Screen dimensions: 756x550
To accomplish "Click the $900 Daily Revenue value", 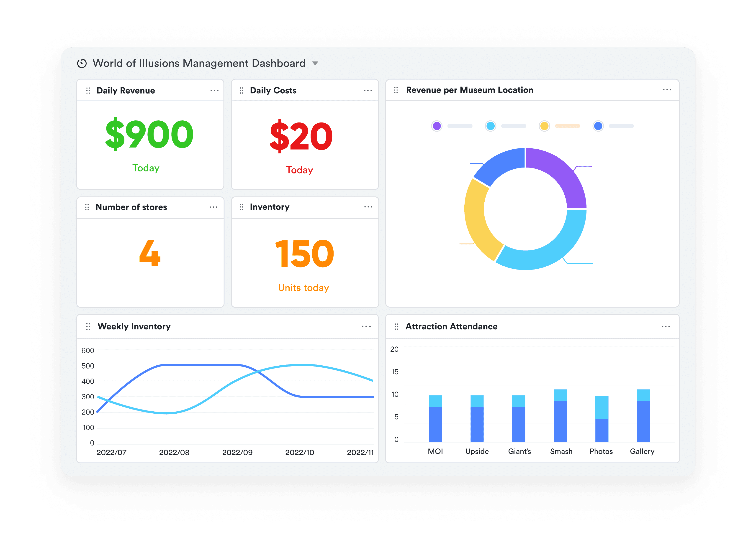I will coord(149,134).
